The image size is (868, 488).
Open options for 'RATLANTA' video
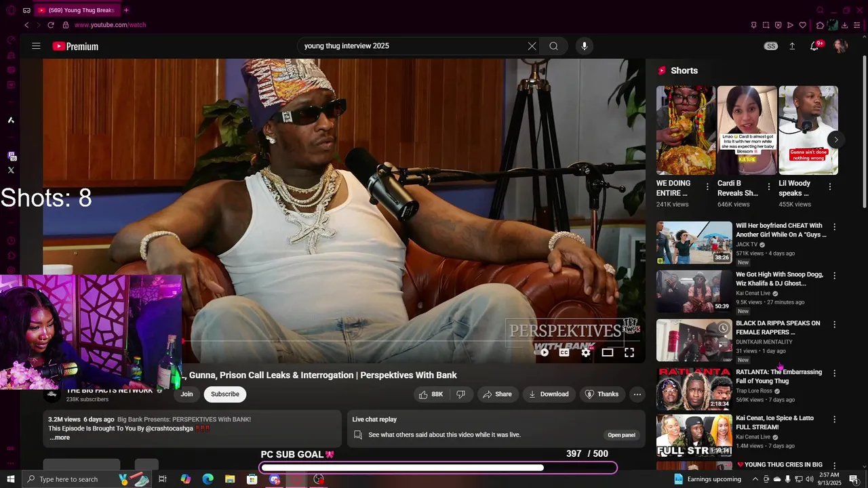(835, 373)
